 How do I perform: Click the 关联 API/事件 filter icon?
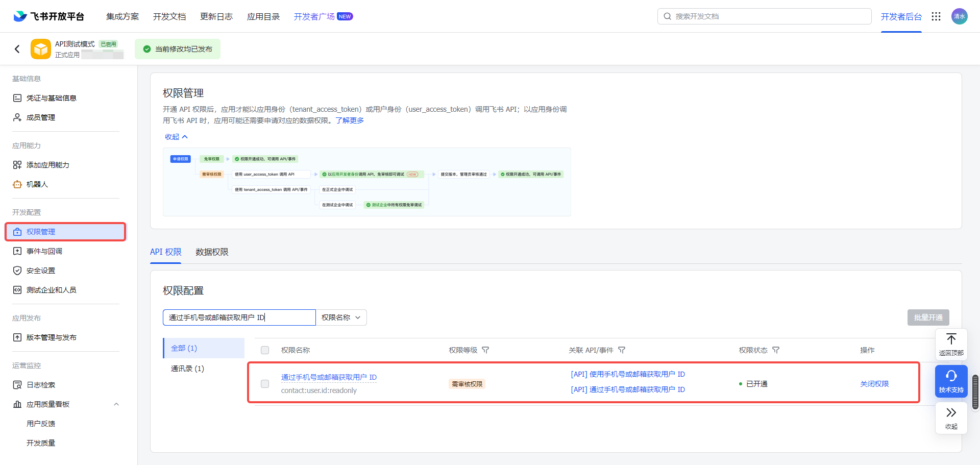622,350
